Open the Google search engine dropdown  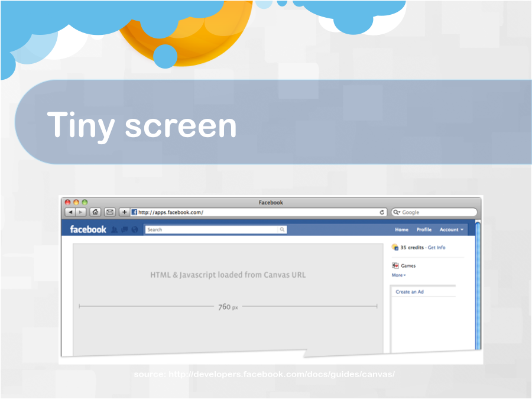pyautogui.click(x=397, y=212)
